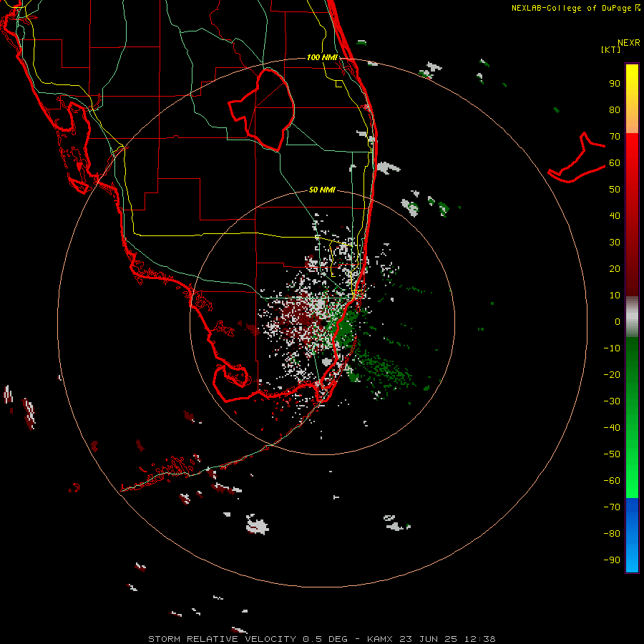The image size is (644, 644).
Task: Click the 80 value on velocity scale
Action: pos(615,110)
